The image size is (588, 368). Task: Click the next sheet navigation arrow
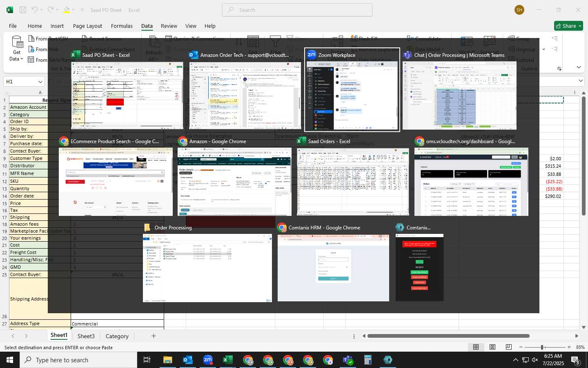(26, 336)
